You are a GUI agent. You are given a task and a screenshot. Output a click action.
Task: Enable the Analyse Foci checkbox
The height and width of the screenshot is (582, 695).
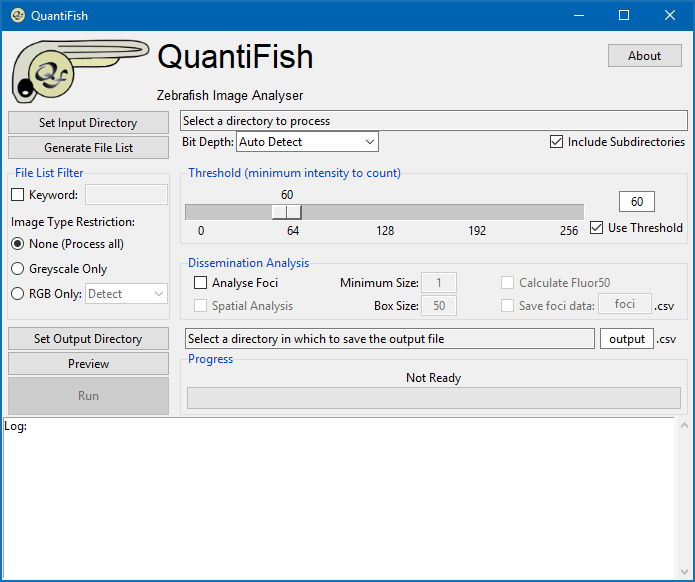200,283
